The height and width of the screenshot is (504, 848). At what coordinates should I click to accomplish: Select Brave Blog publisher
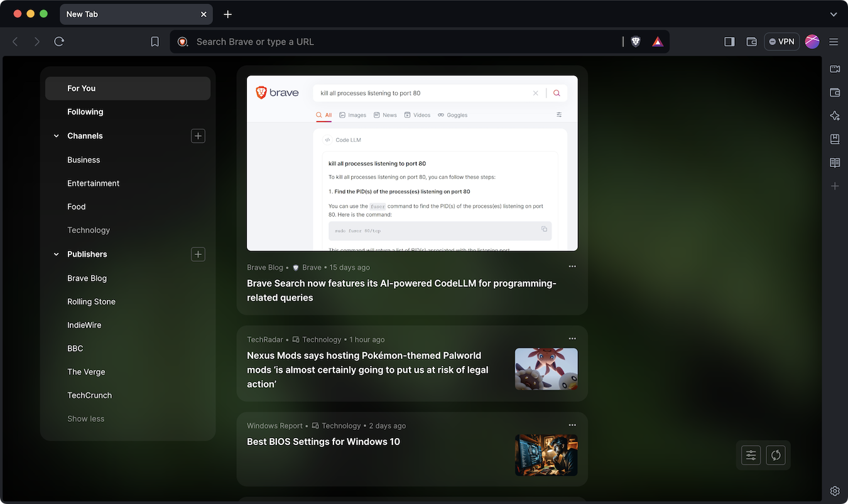[87, 278]
